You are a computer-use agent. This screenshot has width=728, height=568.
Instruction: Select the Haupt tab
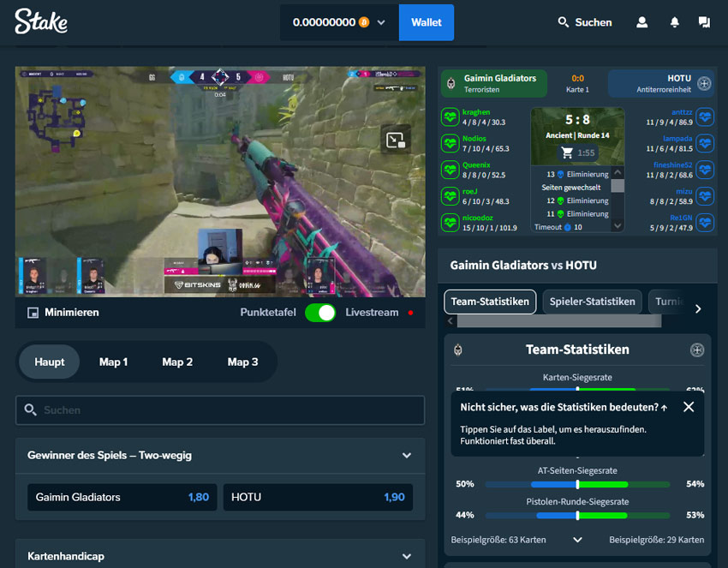[49, 362]
